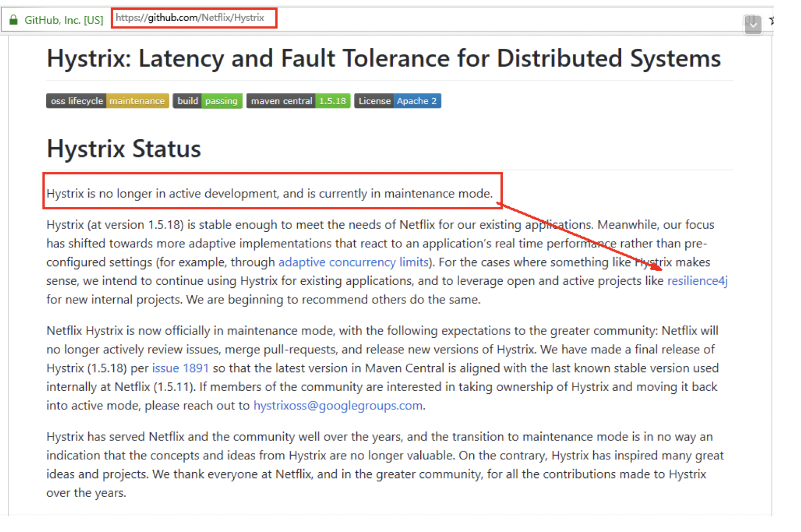Focus the github.com/Netflix/Hystrix URL field
The height and width of the screenshot is (532, 801).
(194, 18)
